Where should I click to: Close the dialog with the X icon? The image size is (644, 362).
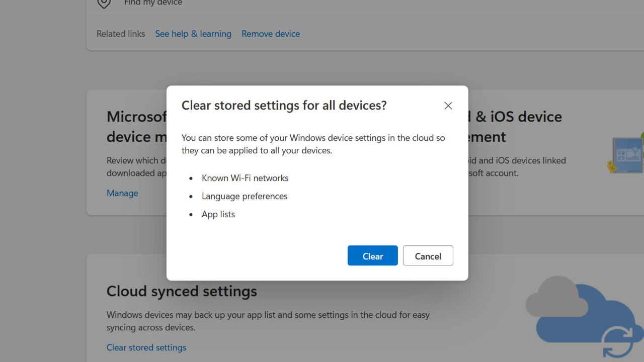point(448,106)
